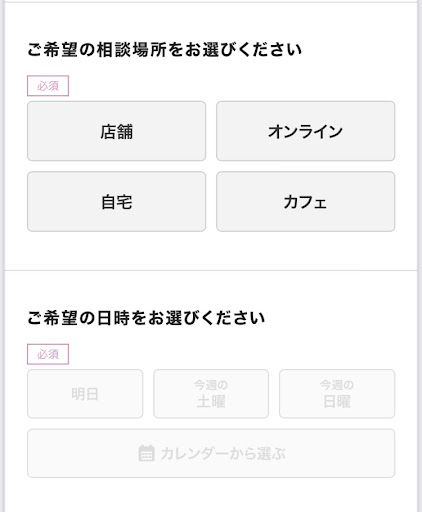Click the calendar icon beside カレンダーから選ぶ
Image resolution: width=422 pixels, height=512 pixels.
click(x=146, y=453)
